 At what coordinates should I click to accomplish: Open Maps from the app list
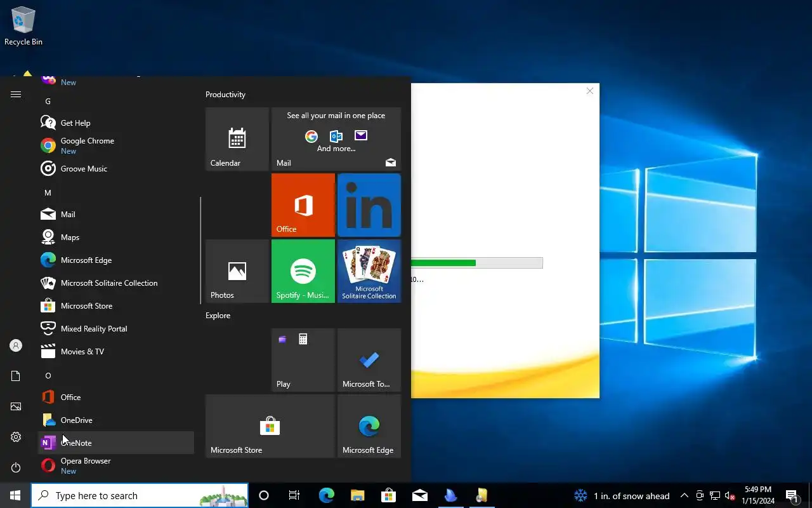pyautogui.click(x=116, y=237)
